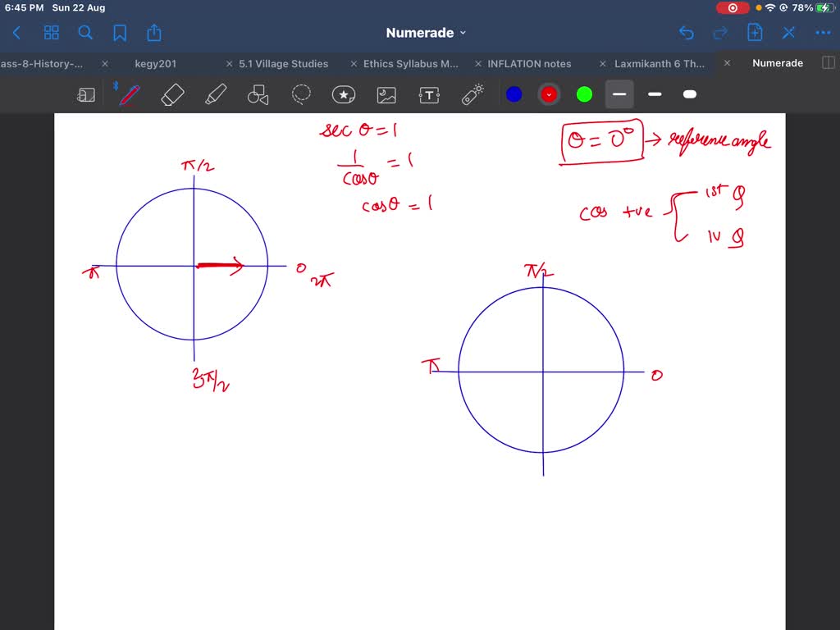Select the medium stroke width

(655, 94)
